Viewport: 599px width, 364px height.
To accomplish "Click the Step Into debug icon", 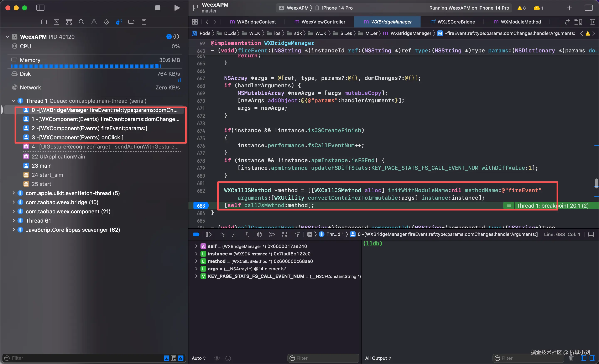I will [234, 234].
